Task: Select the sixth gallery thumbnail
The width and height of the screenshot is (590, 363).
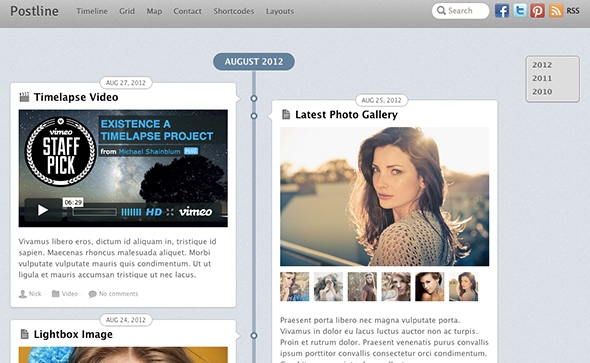Action: pyautogui.click(x=464, y=287)
